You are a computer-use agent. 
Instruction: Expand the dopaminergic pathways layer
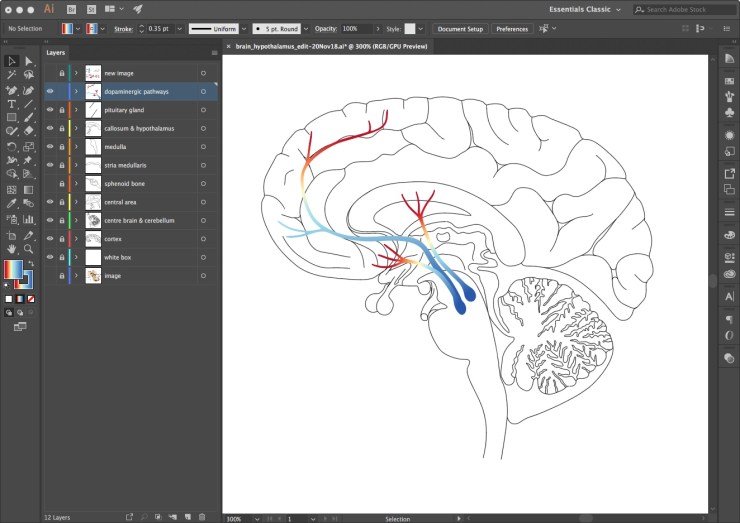click(x=76, y=91)
